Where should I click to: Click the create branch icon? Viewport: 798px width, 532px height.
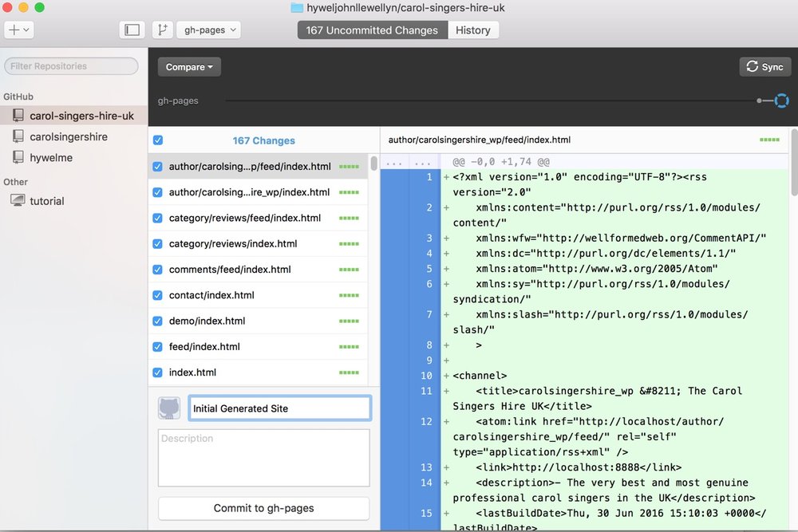(x=162, y=30)
